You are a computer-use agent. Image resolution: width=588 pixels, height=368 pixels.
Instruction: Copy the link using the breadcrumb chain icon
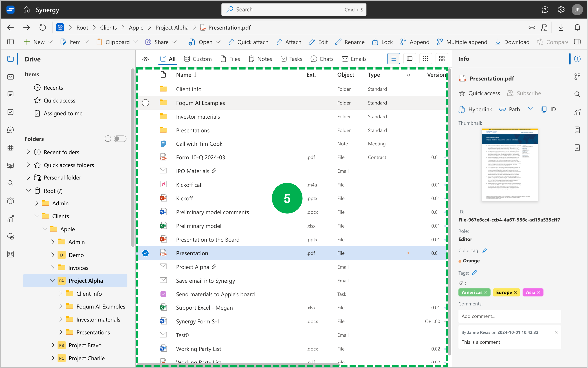pos(532,27)
